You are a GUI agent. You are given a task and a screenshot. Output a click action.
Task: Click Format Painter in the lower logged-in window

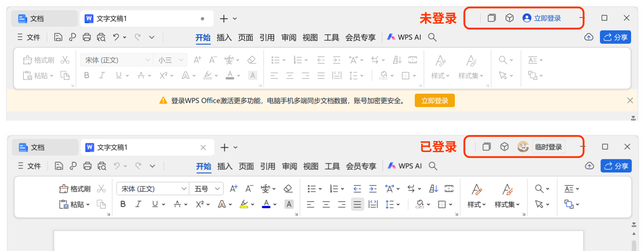74,189
